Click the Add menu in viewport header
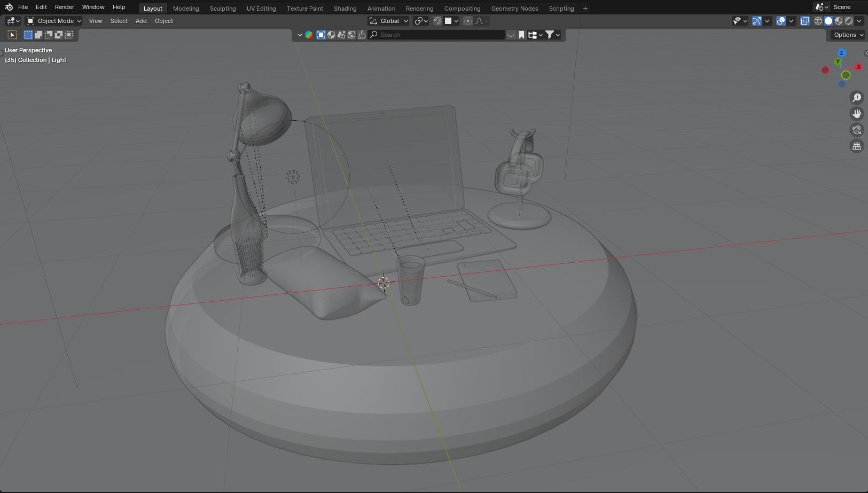868x493 pixels. click(x=141, y=21)
